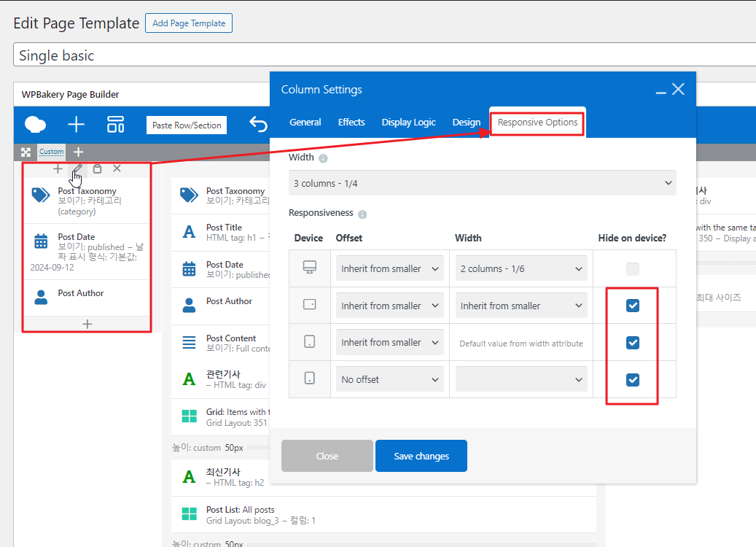Image resolution: width=756 pixels, height=547 pixels.
Task: Open the No offset dropdown
Action: pyautogui.click(x=389, y=379)
